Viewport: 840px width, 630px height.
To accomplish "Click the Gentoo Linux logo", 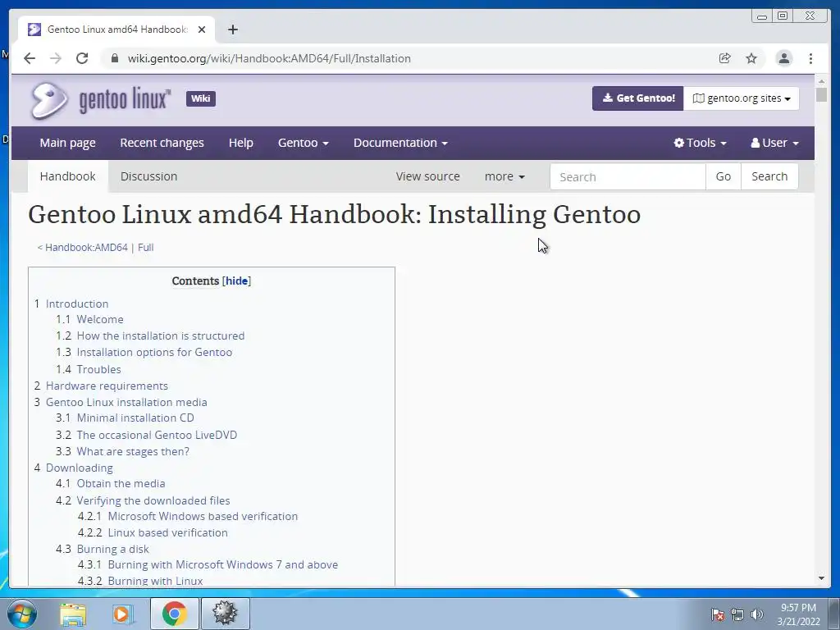I will (101, 100).
